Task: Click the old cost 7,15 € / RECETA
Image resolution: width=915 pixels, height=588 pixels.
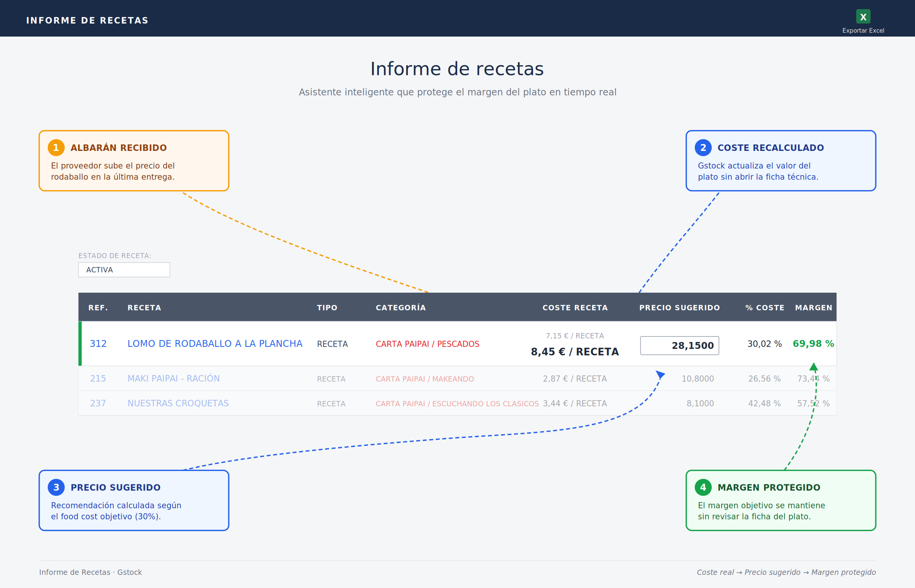Action: pyautogui.click(x=575, y=336)
